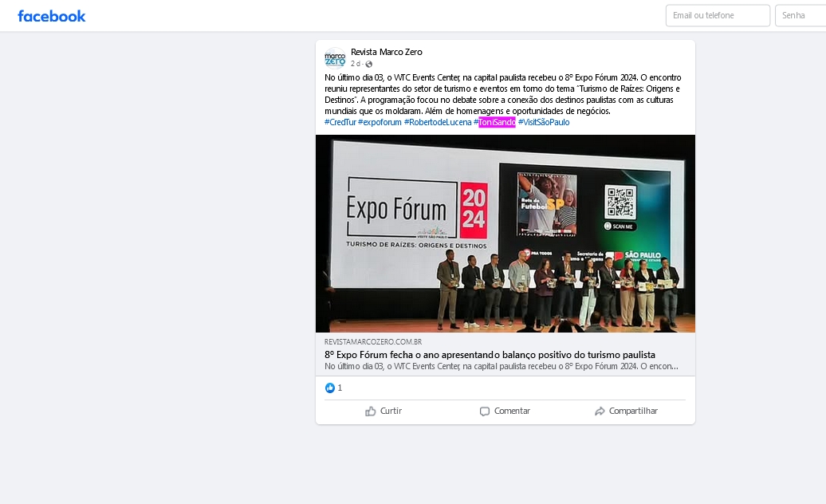Open the Revista Marco Zero page name
Viewport: 826px width, 504px height.
(387, 52)
